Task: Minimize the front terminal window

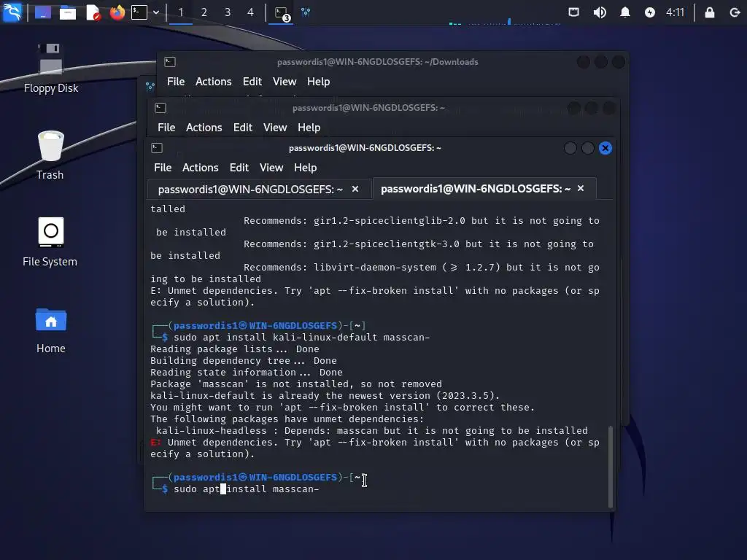Action: [x=570, y=148]
